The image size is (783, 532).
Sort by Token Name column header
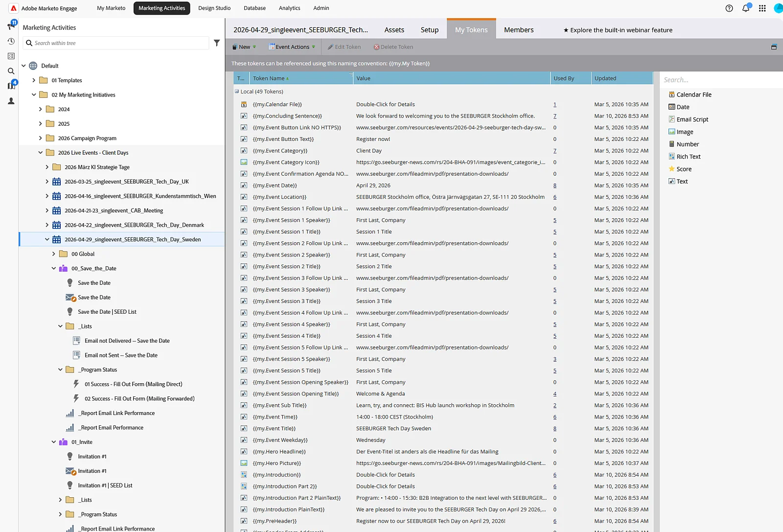pos(300,78)
